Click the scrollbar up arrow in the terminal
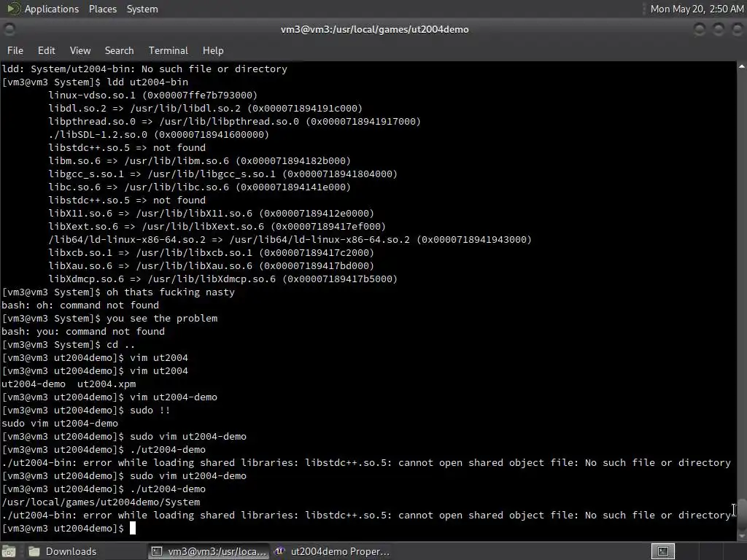Screen dimensions: 747x560 click(x=742, y=66)
